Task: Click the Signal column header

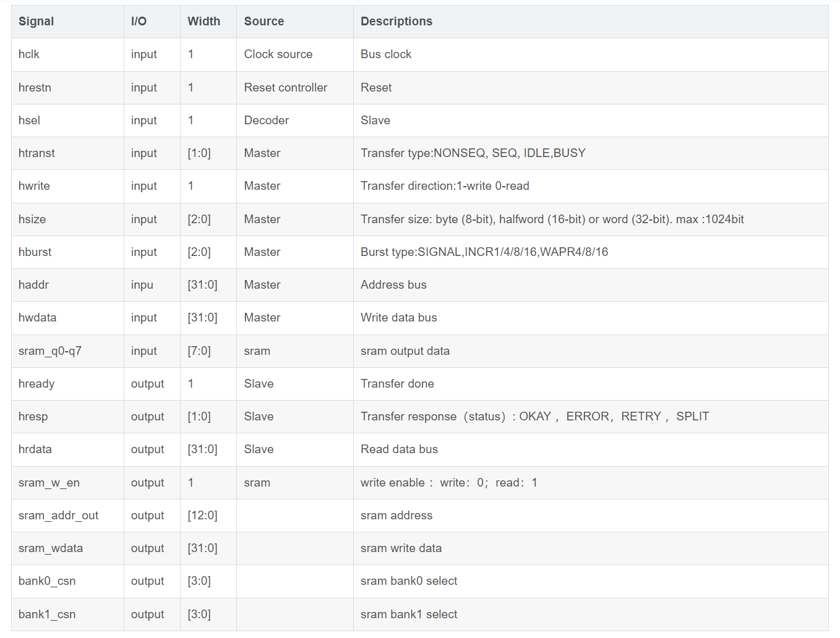Action: pos(36,22)
